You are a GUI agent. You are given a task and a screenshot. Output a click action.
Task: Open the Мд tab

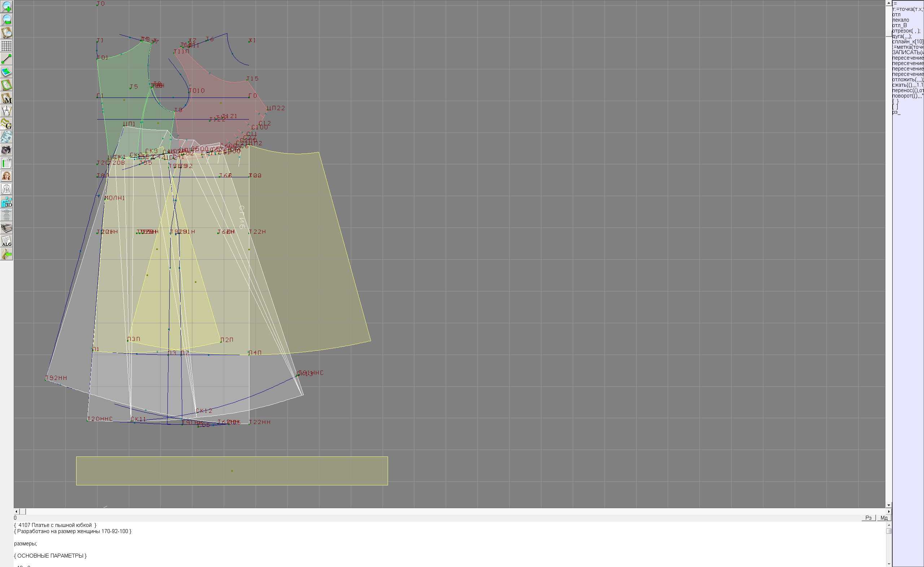[x=884, y=518]
